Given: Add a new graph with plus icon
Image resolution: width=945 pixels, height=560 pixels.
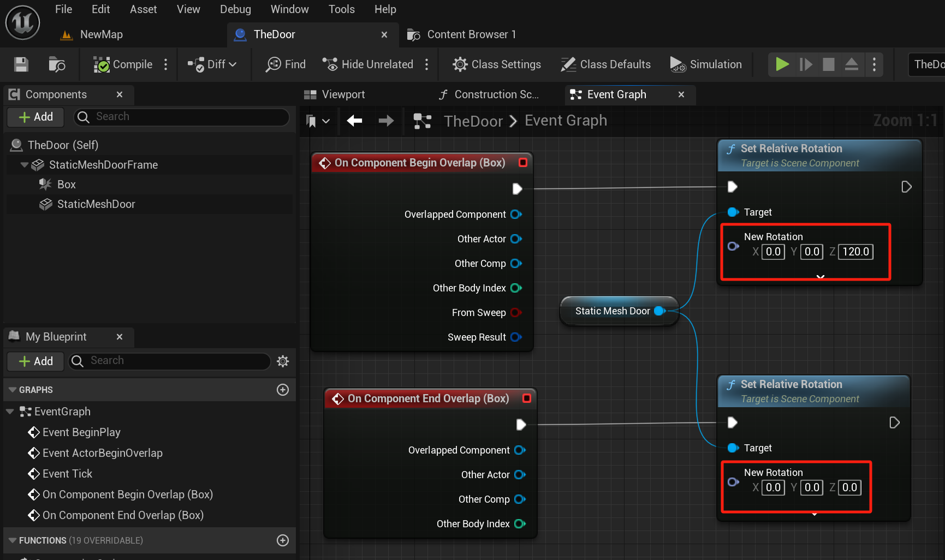Looking at the screenshot, I should click(x=283, y=390).
